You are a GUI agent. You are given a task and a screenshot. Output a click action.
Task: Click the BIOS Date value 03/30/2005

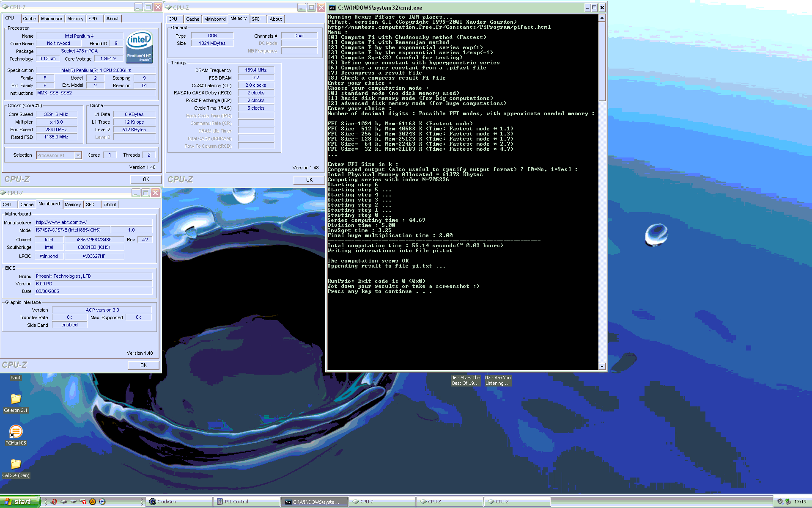pyautogui.click(x=93, y=292)
